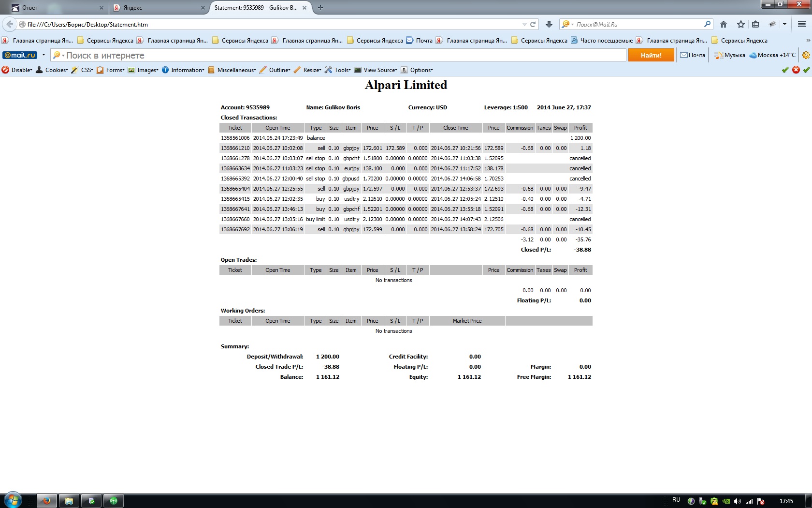Click the red error icon in Web Developer toolbar
The image size is (812, 508).
click(x=796, y=70)
